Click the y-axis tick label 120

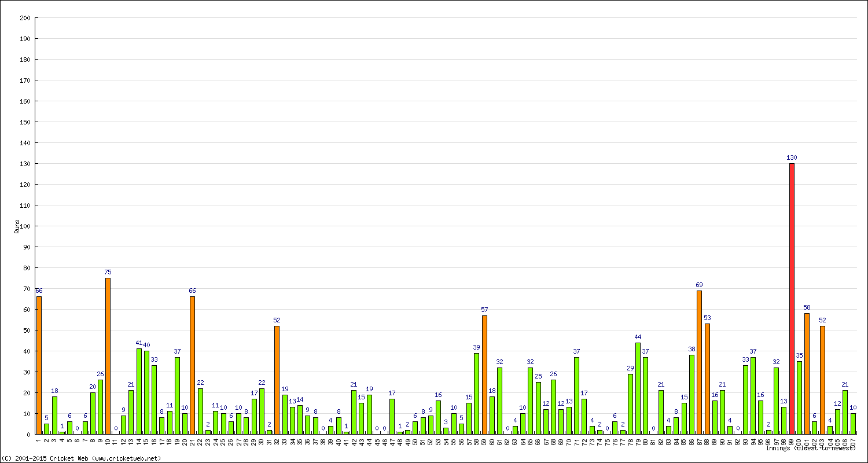(x=25, y=185)
